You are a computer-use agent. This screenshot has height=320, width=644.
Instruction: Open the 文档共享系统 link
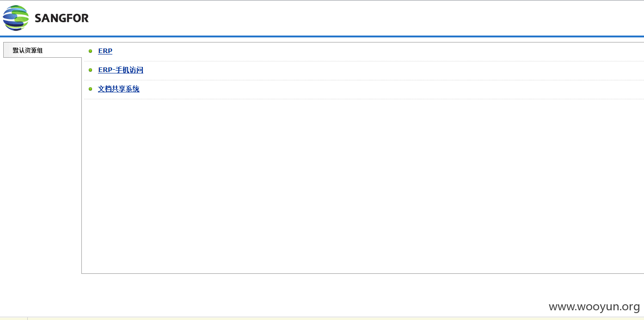tap(118, 89)
